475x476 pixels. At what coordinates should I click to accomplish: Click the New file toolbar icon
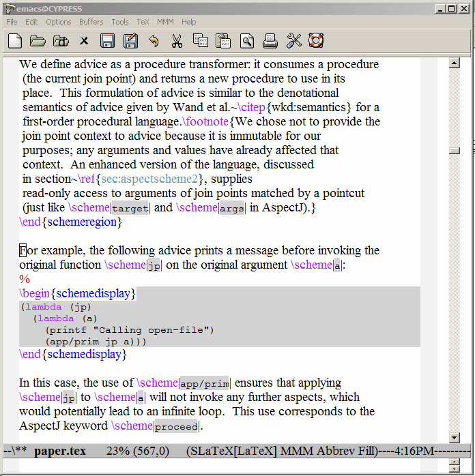[15, 41]
